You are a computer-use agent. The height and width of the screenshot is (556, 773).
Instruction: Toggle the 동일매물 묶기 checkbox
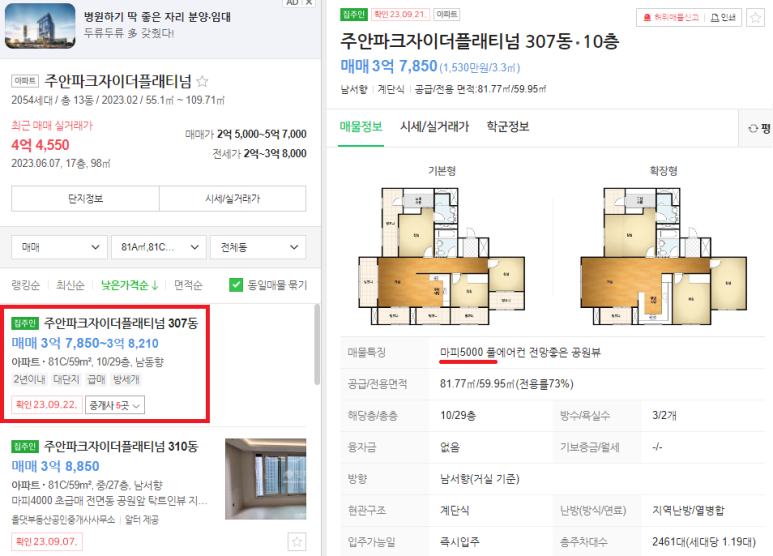pos(236,285)
